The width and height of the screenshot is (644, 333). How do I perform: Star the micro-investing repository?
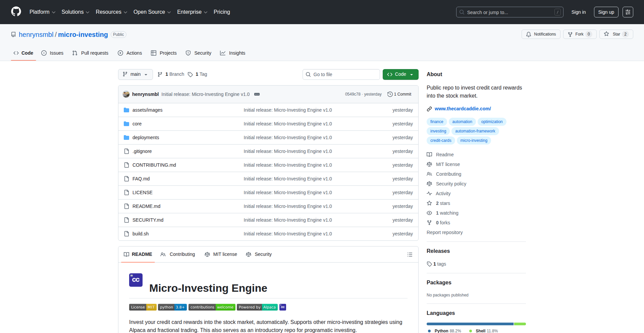point(616,34)
